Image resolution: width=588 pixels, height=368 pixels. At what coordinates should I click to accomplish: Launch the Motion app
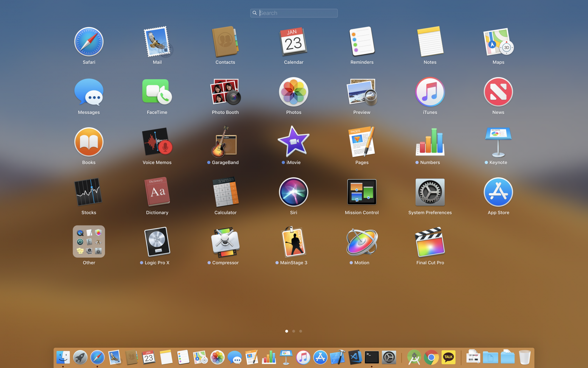click(362, 242)
